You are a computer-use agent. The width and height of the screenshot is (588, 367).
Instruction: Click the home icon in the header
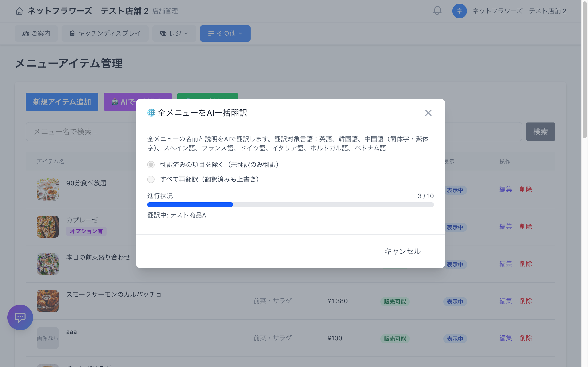pyautogui.click(x=20, y=11)
